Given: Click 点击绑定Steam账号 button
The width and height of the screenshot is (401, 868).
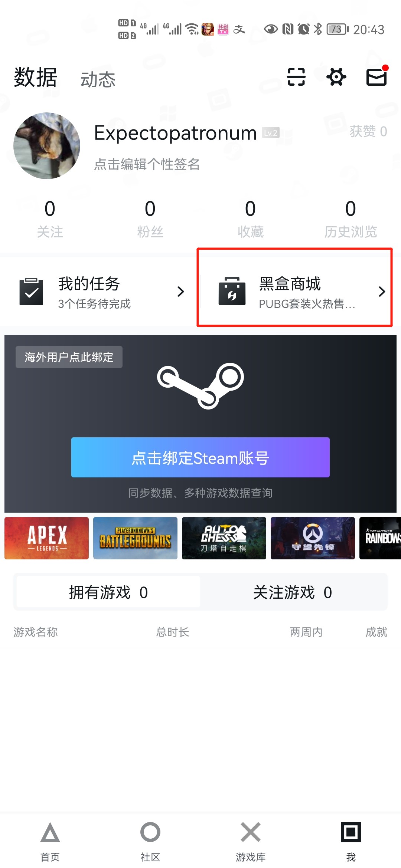Looking at the screenshot, I should [x=200, y=457].
